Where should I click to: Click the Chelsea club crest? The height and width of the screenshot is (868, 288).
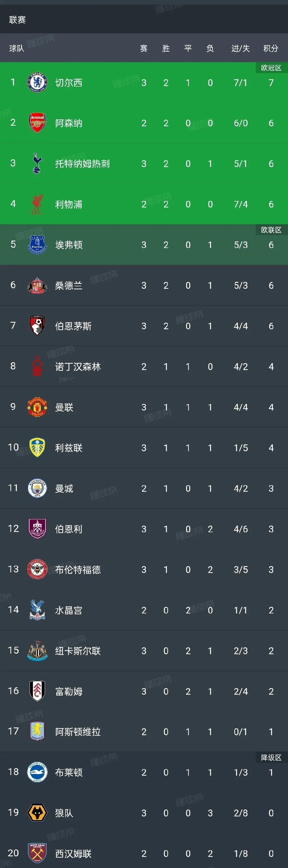(37, 83)
